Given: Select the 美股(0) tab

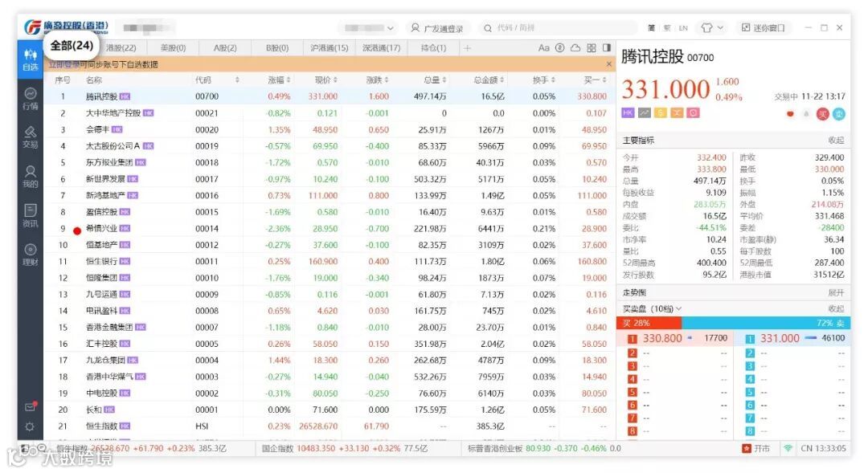Looking at the screenshot, I should tap(173, 48).
